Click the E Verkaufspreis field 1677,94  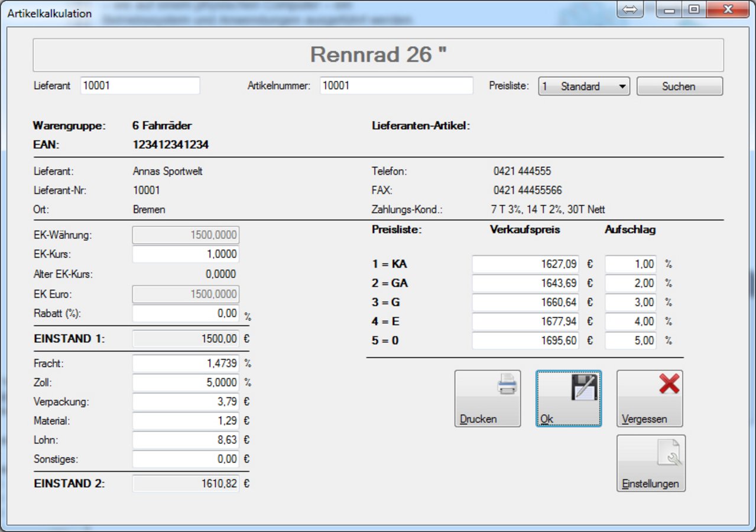point(525,322)
